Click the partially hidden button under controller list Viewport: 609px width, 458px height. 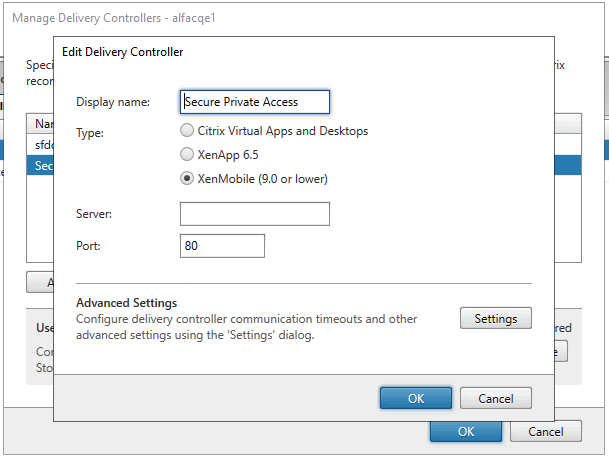tap(40, 282)
